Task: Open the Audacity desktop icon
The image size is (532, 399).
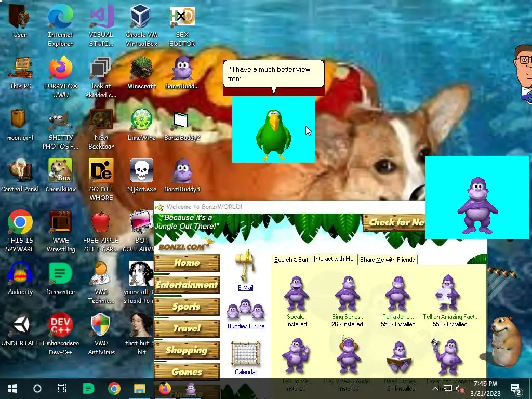Action: tap(20, 279)
